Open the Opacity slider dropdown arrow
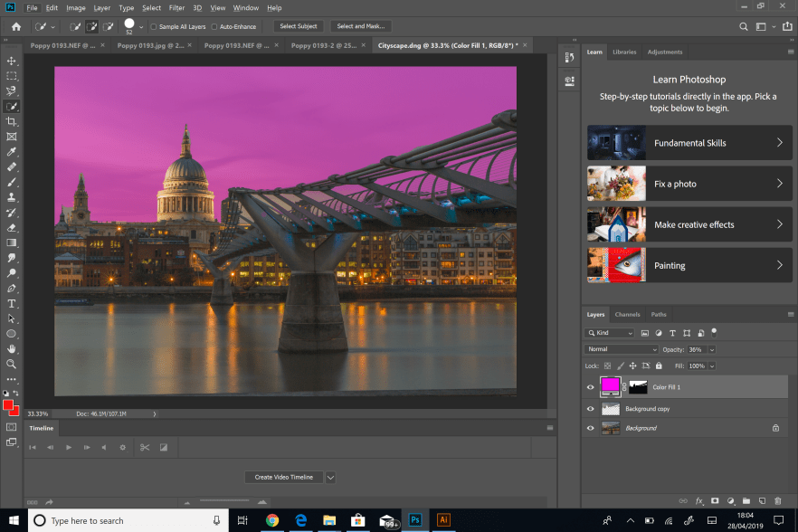Screen dimensions: 798x532 tap(712, 349)
